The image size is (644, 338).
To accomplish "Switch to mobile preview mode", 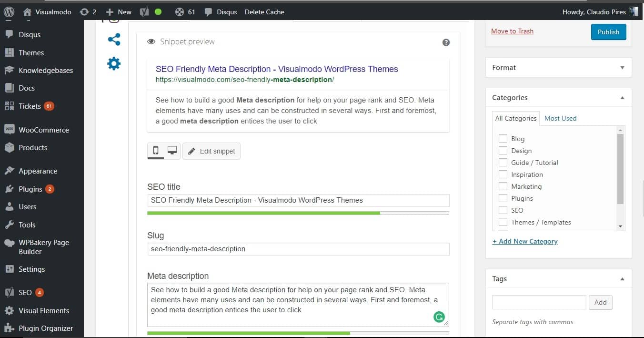I will pos(156,151).
